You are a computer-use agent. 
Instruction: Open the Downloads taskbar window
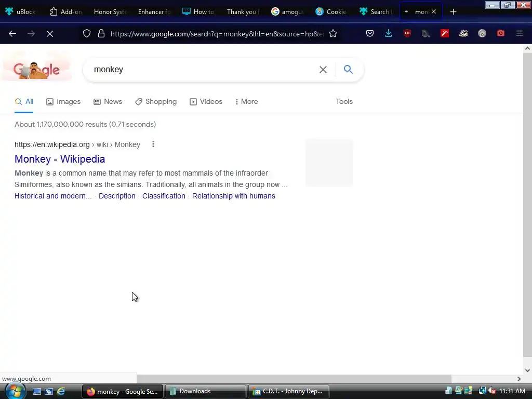(206, 391)
